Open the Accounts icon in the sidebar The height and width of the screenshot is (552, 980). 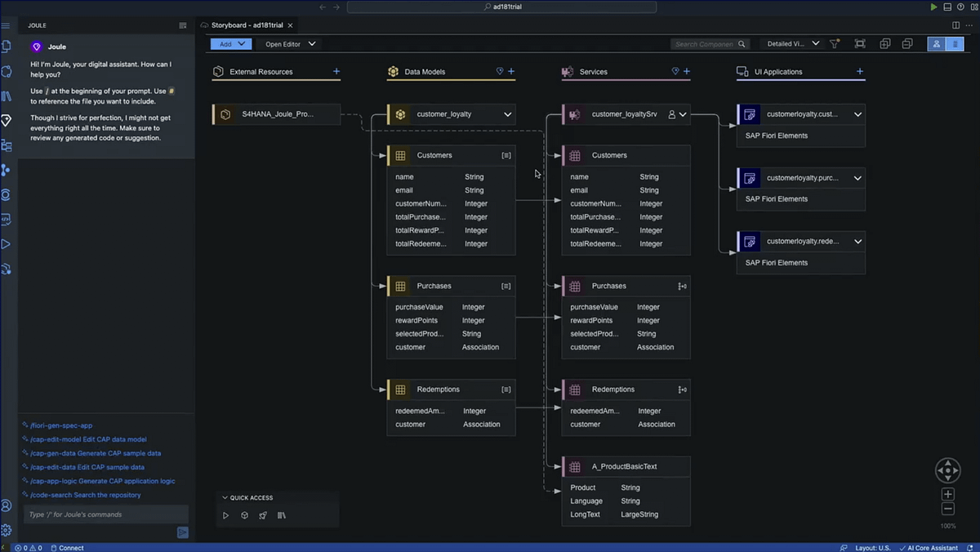pyautogui.click(x=7, y=506)
